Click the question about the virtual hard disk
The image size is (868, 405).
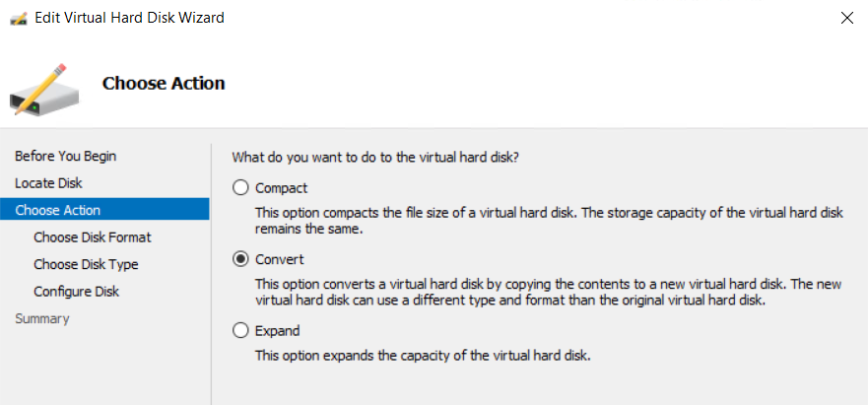click(x=375, y=158)
